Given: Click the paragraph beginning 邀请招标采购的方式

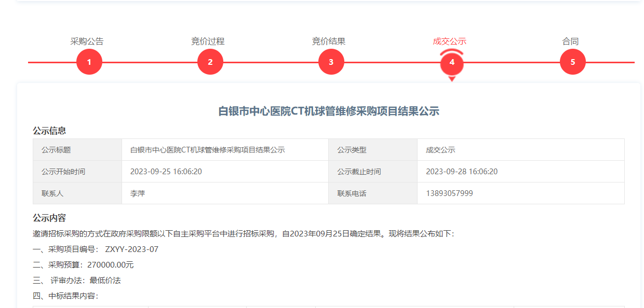Looking at the screenshot, I should pos(244,234).
